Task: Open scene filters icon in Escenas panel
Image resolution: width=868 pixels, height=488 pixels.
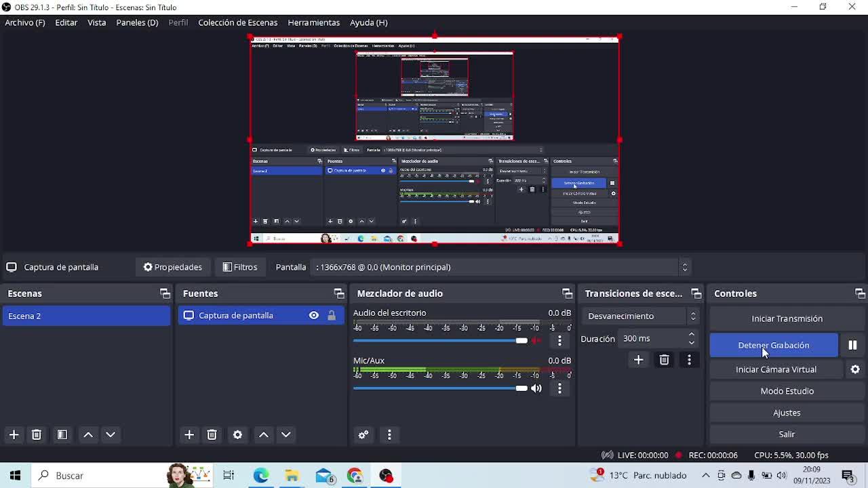Action: [62, 434]
